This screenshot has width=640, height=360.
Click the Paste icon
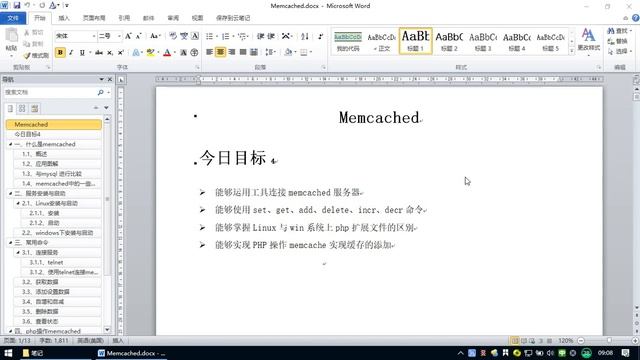[x=11, y=36]
